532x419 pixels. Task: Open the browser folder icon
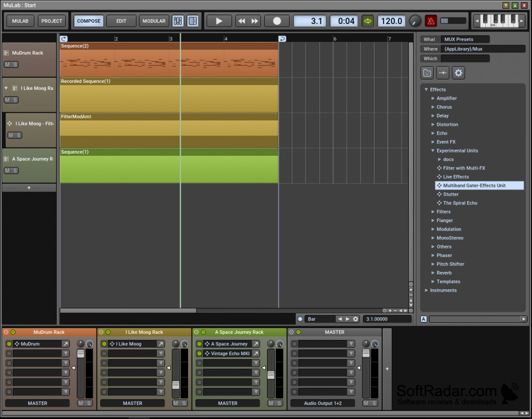pos(427,72)
